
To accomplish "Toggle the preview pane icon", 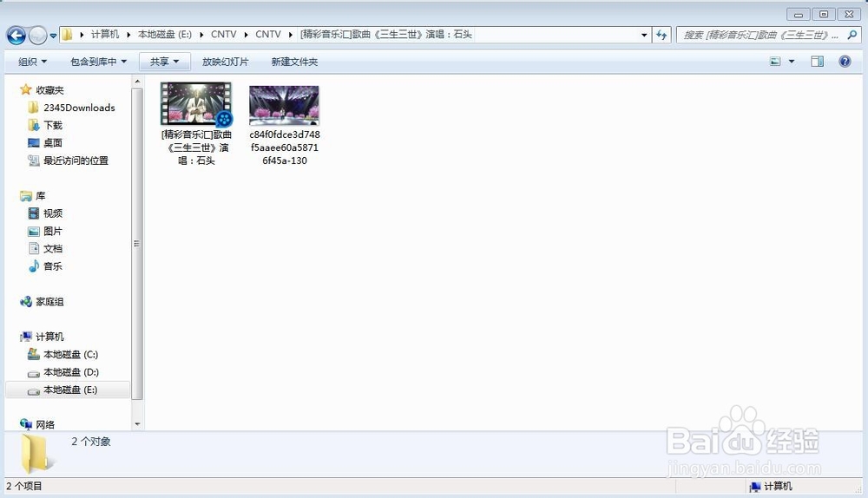I will coord(817,62).
